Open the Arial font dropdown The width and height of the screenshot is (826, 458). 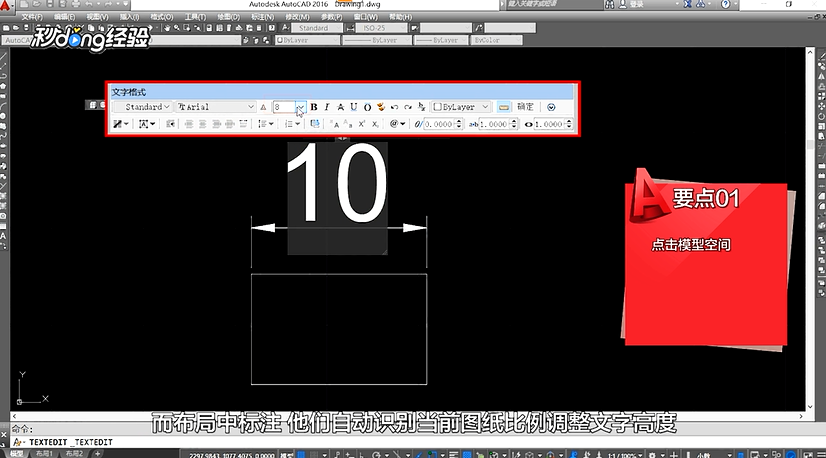216,107
